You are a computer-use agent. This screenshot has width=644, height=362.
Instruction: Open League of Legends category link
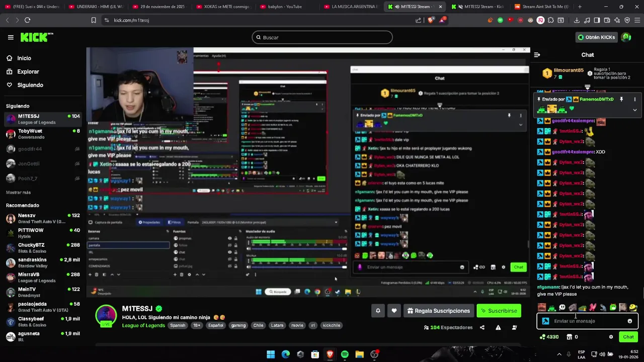click(x=143, y=325)
